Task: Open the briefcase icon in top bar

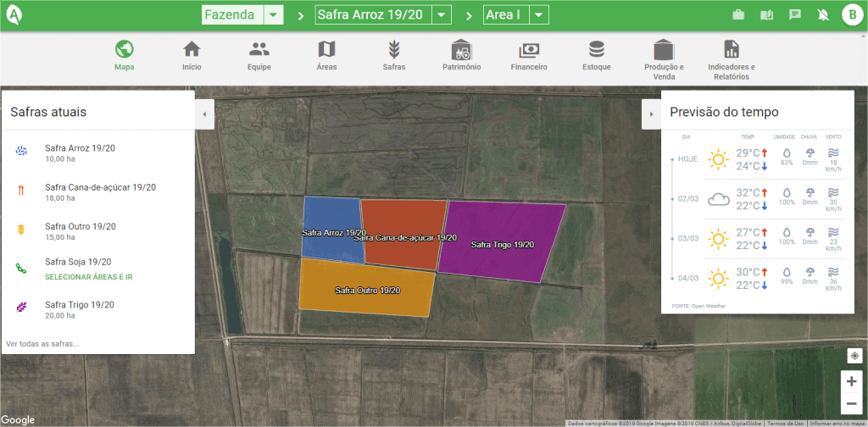Action: coord(738,15)
